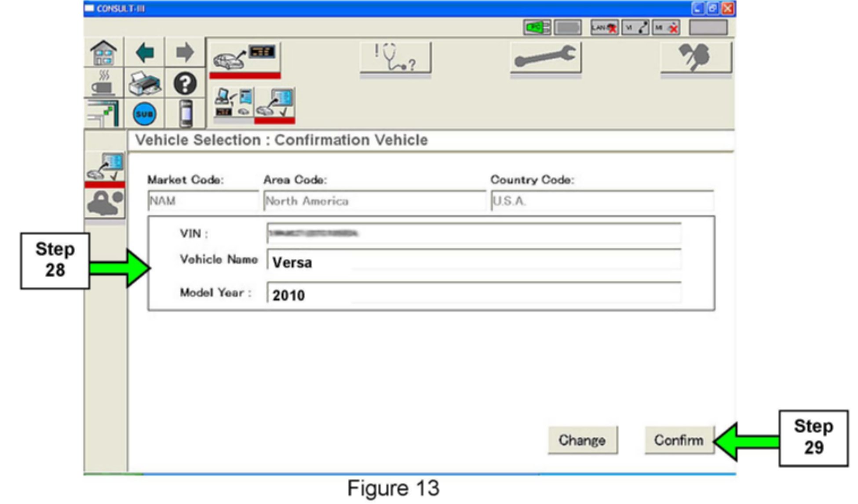Click the gray Forward arrow
Viewport: 858px width, 504px height.
click(x=185, y=52)
